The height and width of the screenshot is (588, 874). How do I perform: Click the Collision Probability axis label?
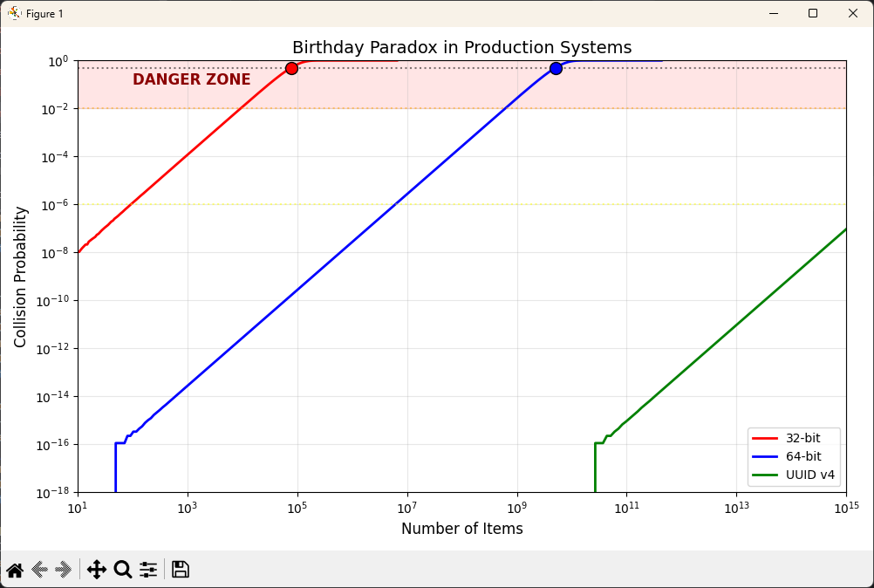point(19,277)
